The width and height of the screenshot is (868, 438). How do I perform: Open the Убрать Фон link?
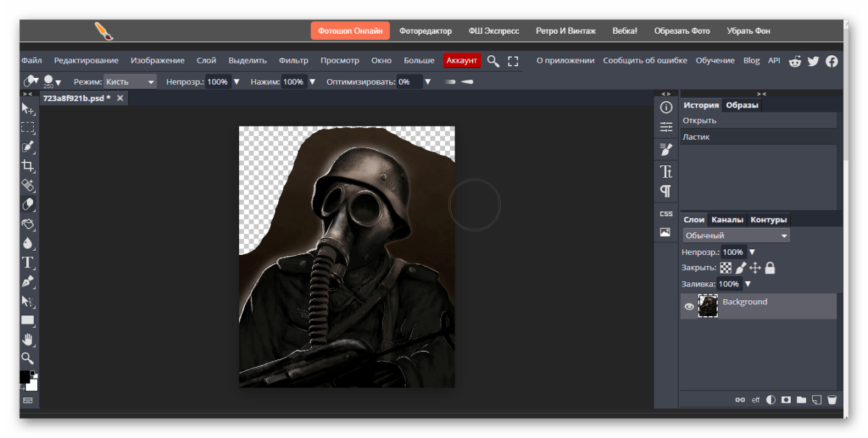tap(748, 31)
